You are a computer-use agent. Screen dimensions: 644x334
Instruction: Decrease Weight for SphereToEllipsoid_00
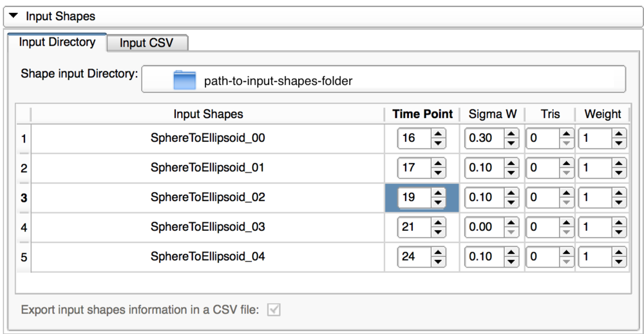click(x=619, y=142)
